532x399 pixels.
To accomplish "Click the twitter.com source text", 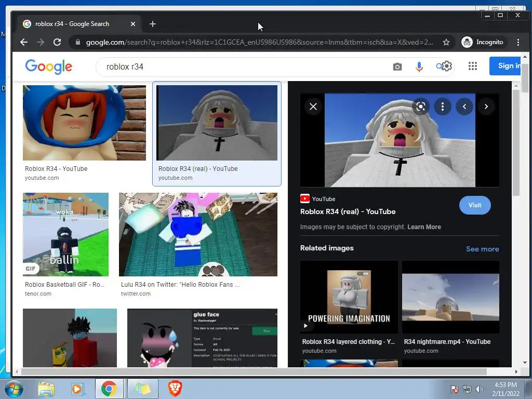I will coord(136,294).
